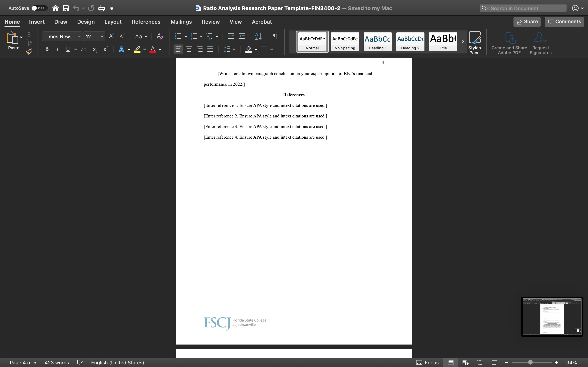Open the Review ribbon tab
Screen dimensions: 588x367
click(x=210, y=22)
